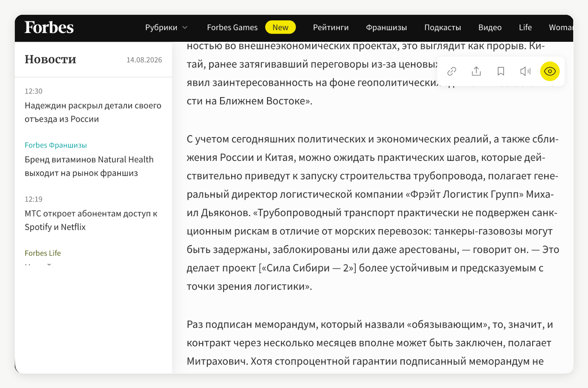Go to the Life section
This screenshot has width=588, height=388.
coord(525,27)
